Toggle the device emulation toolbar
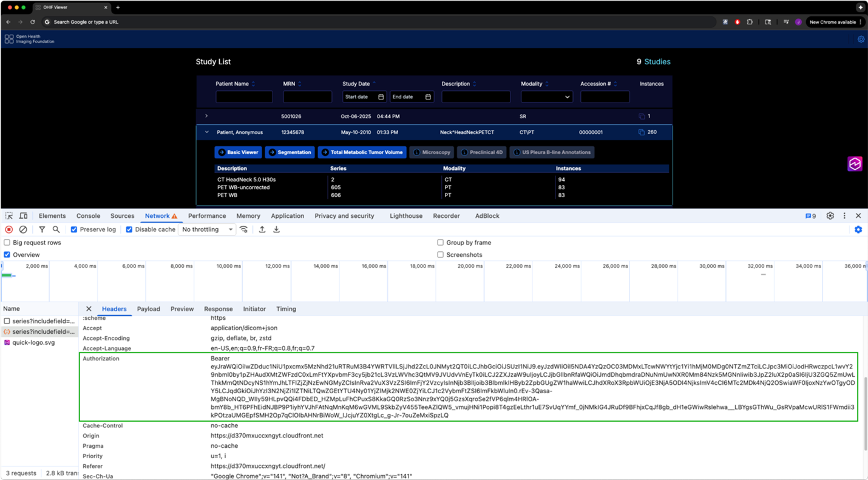This screenshot has height=480, width=868. click(23, 215)
